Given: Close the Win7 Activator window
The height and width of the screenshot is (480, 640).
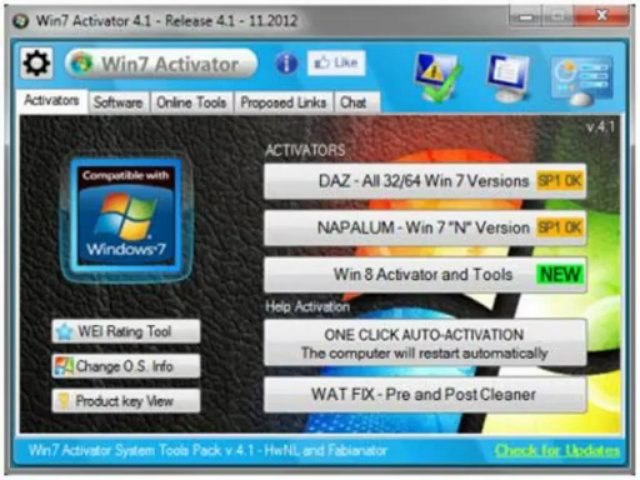Looking at the screenshot, I should coord(601,16).
